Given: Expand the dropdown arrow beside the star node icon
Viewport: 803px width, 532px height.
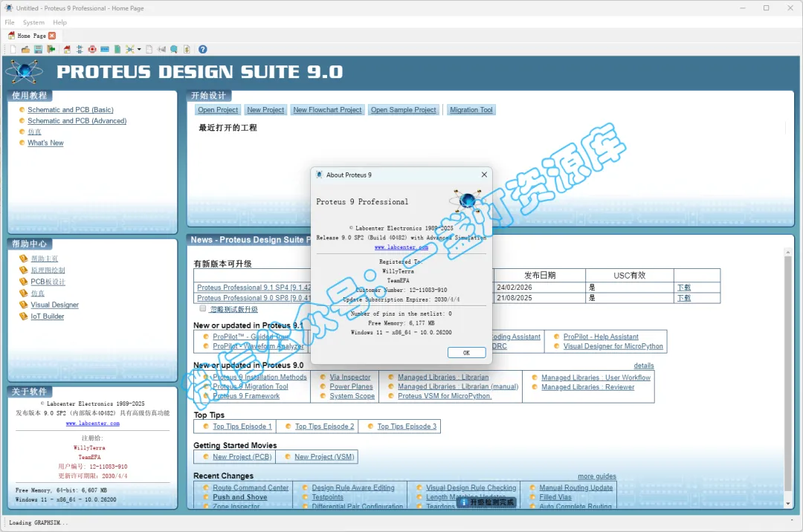Looking at the screenshot, I should pyautogui.click(x=139, y=50).
